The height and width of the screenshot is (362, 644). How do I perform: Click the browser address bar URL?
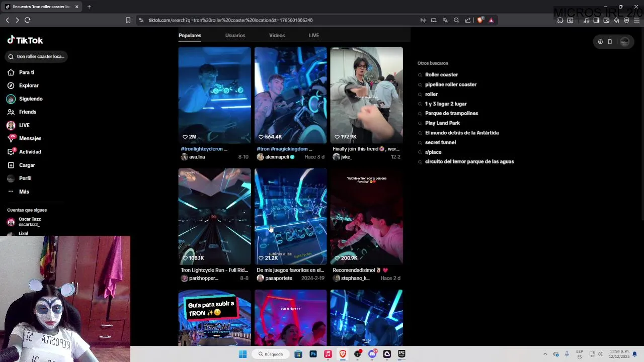(x=230, y=20)
